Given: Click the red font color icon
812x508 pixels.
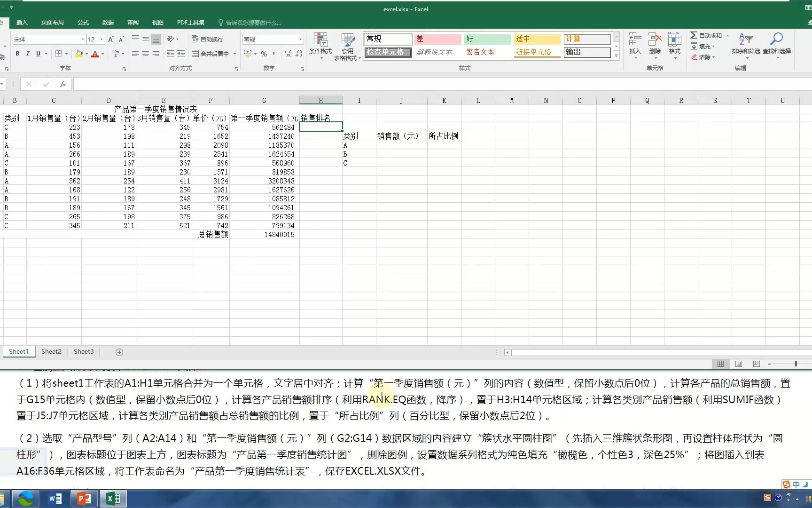Looking at the screenshot, I should click(x=95, y=54).
